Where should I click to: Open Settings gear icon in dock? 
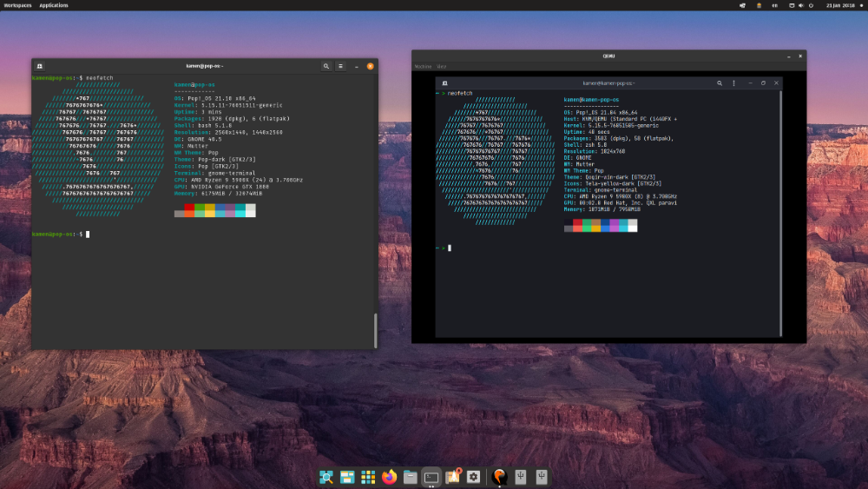pyautogui.click(x=473, y=477)
